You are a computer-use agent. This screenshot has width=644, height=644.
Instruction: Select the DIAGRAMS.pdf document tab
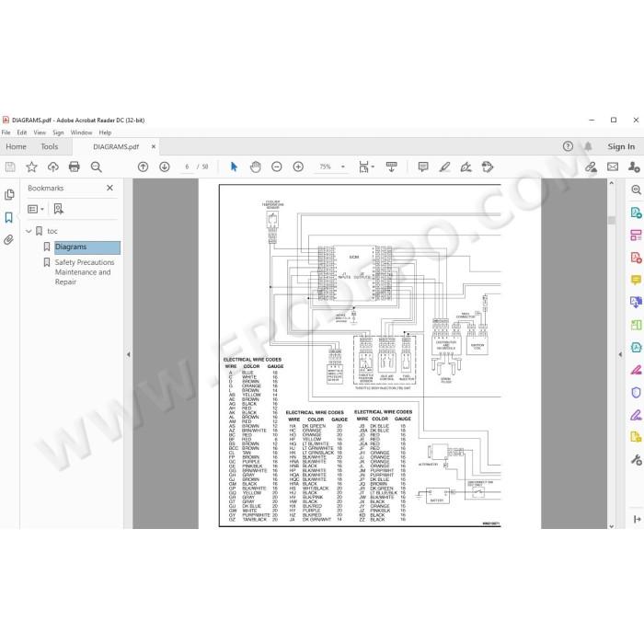point(116,146)
